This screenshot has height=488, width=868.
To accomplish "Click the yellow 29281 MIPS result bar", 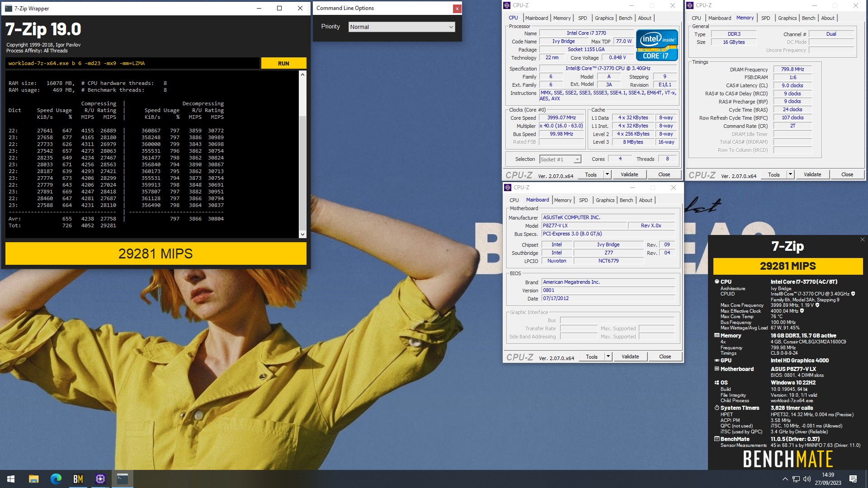I will pos(156,253).
